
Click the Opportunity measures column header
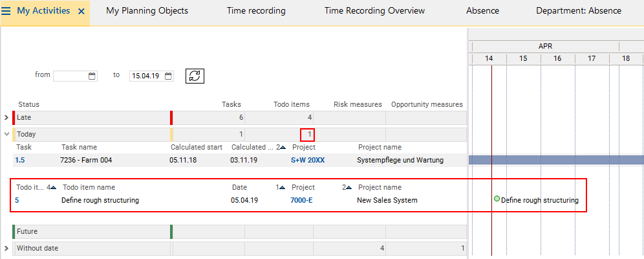tap(427, 104)
